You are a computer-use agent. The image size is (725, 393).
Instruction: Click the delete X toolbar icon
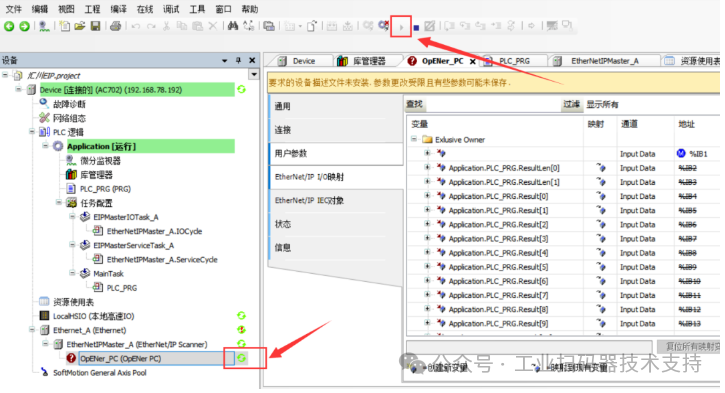(213, 26)
